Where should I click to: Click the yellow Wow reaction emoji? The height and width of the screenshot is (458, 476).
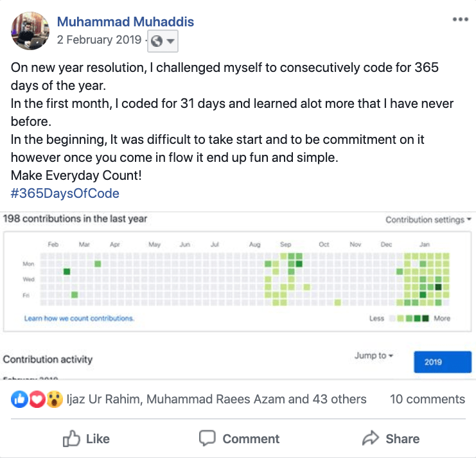pyautogui.click(x=55, y=399)
